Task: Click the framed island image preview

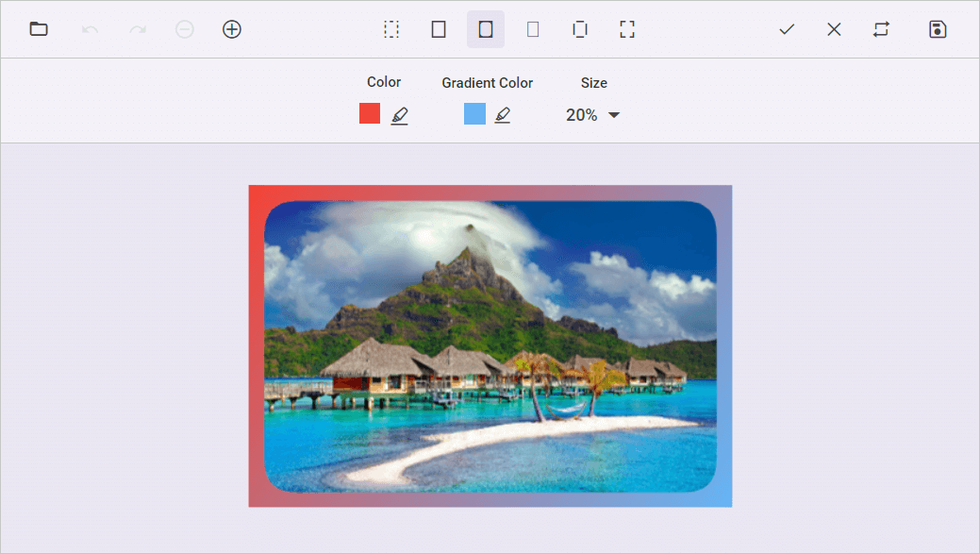Action: coord(490,345)
